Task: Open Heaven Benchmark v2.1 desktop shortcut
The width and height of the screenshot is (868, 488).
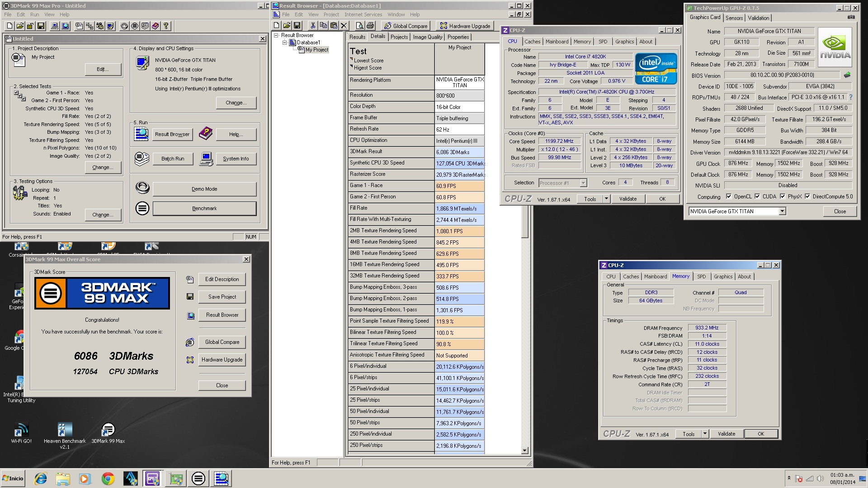Action: tap(65, 436)
